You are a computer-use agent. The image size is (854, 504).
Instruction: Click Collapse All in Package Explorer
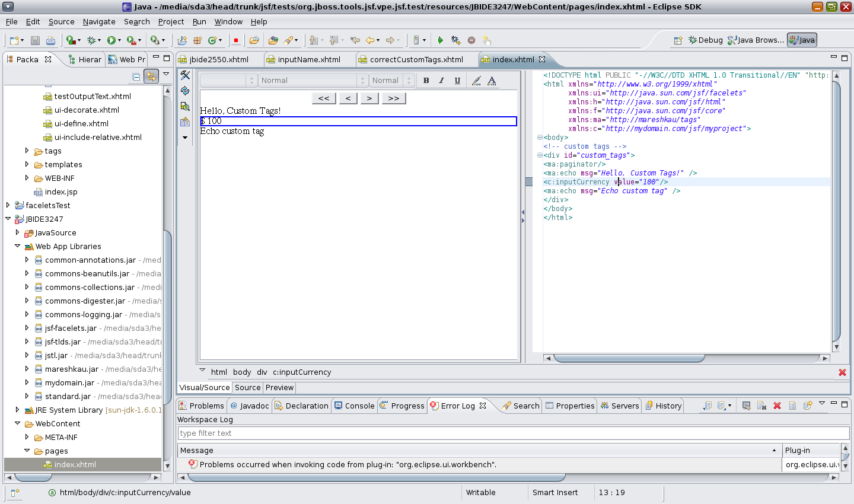pyautogui.click(x=136, y=76)
